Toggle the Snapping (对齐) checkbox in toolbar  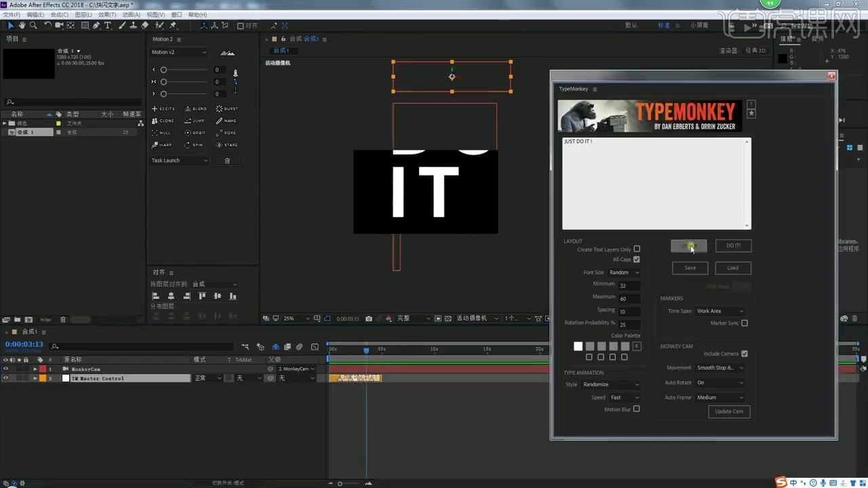(x=241, y=26)
